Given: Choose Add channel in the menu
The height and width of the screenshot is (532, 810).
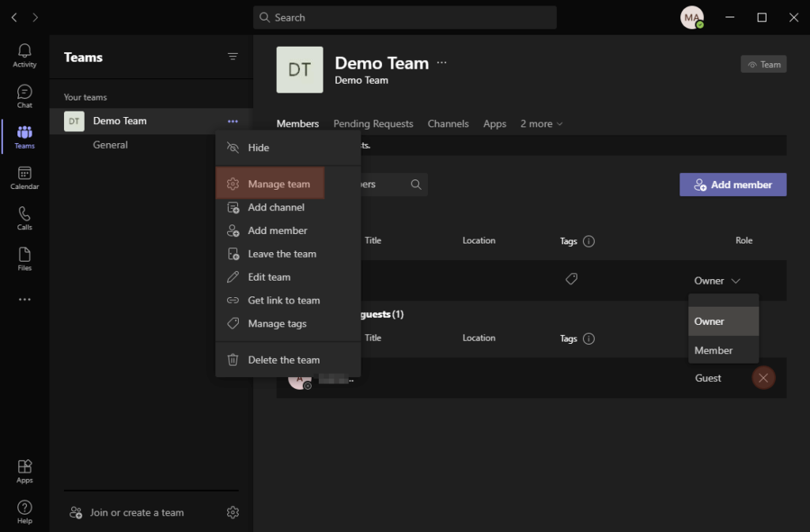Looking at the screenshot, I should point(288,207).
